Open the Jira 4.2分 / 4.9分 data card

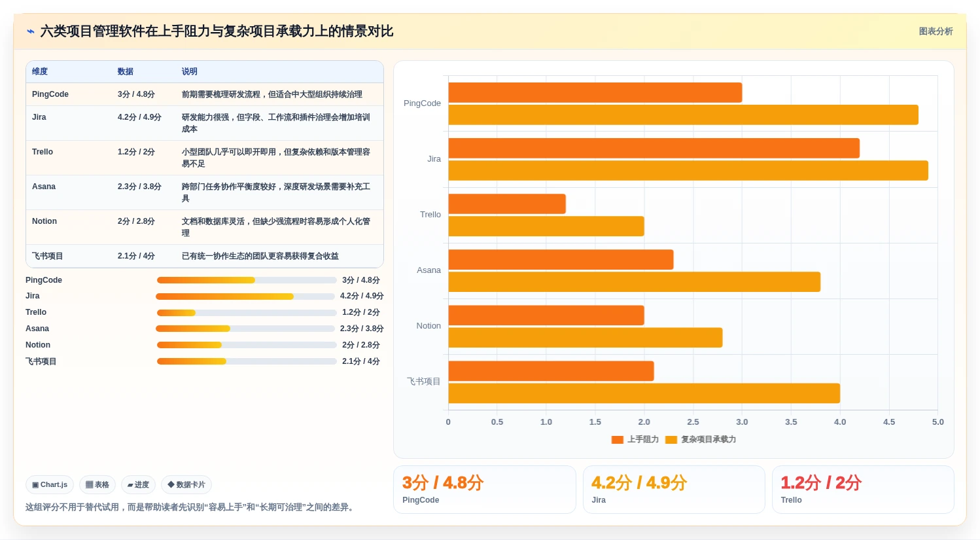(x=674, y=490)
